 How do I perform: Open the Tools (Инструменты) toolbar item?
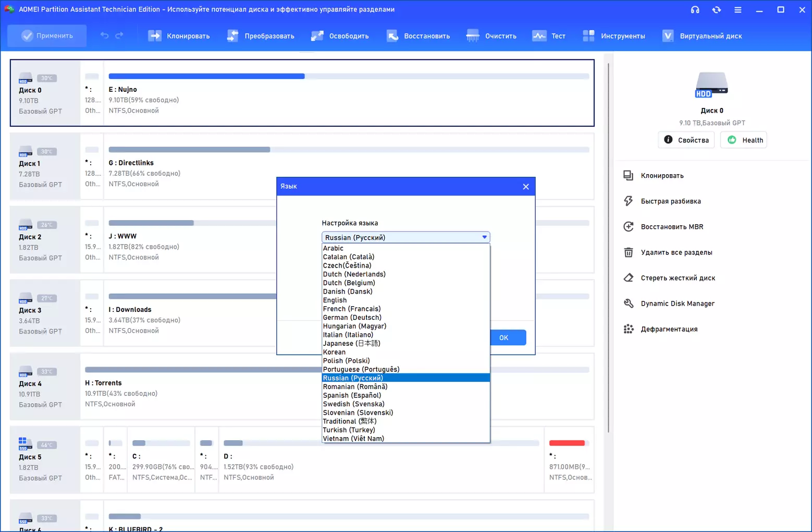(614, 36)
